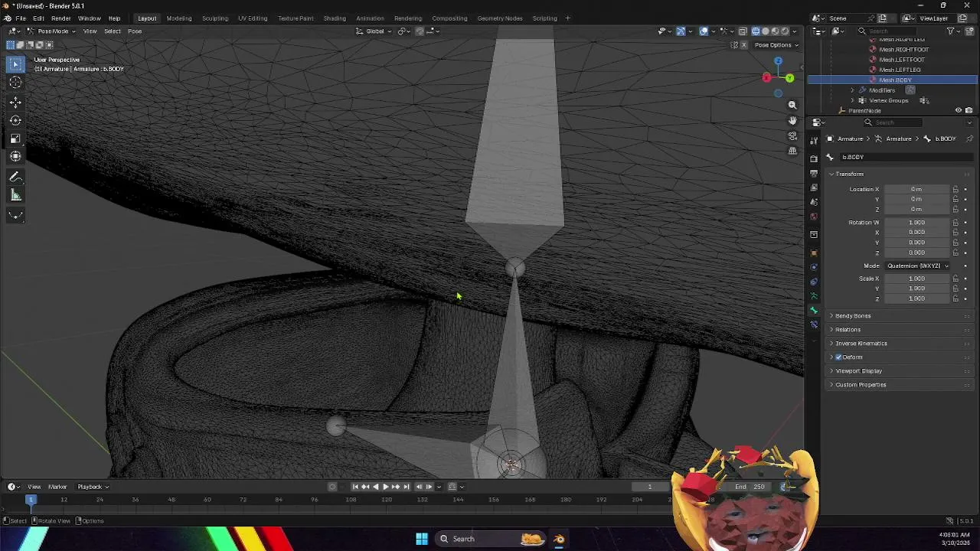
Task: Switch to the Sculpting workspace tab
Action: [x=214, y=18]
